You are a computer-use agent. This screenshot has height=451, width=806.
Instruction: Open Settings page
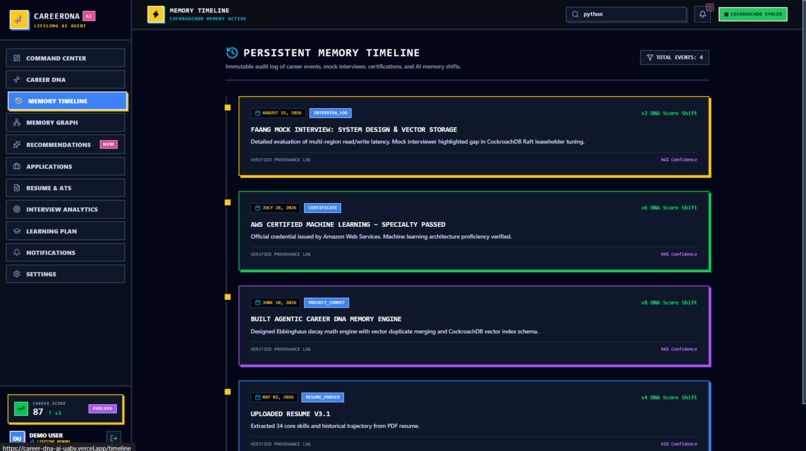65,274
